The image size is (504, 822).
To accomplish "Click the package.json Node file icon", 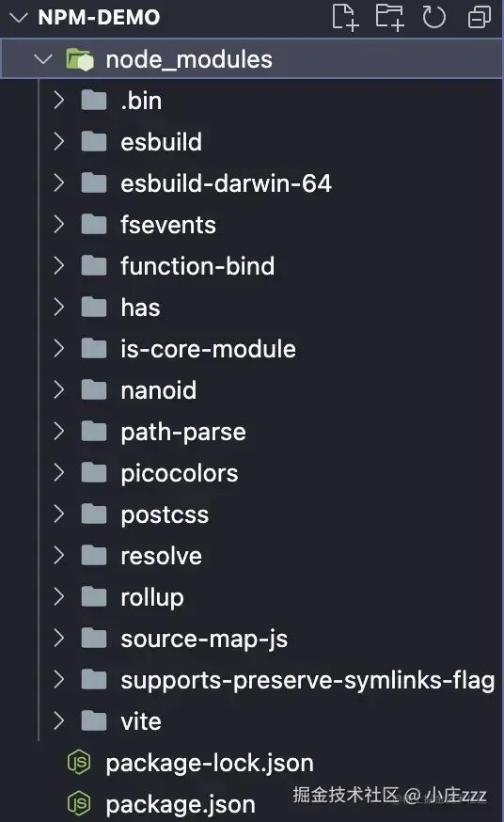I will (x=79, y=803).
